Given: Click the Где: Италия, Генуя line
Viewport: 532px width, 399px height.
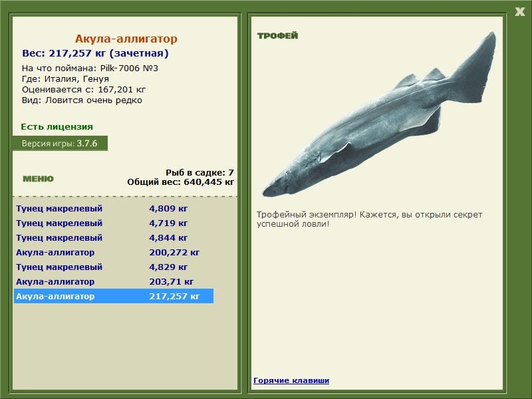Looking at the screenshot, I should [65, 79].
